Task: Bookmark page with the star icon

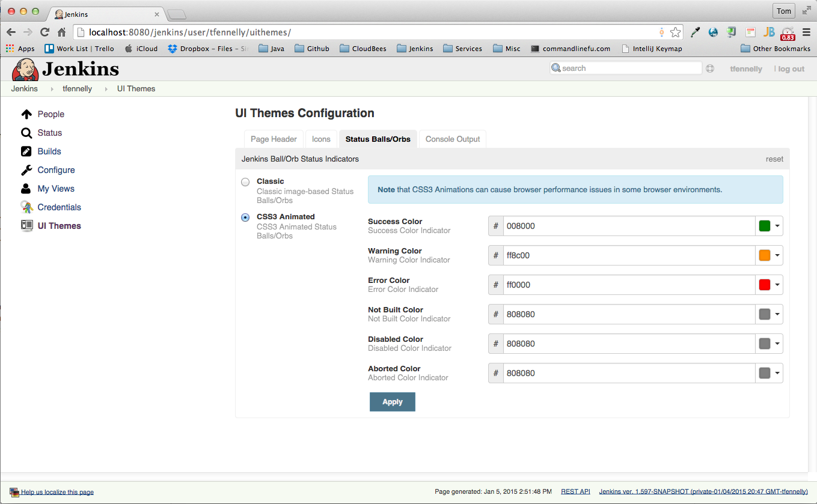Action: point(676,32)
